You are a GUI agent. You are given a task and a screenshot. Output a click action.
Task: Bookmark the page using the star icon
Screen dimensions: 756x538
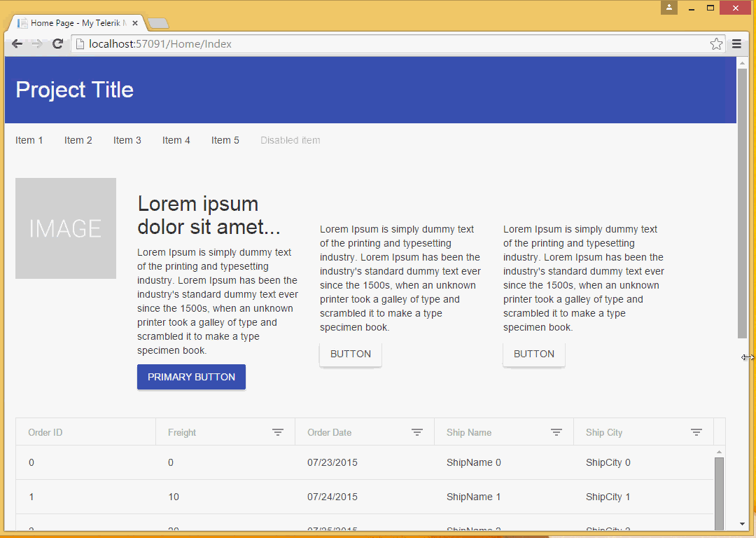[x=716, y=43]
